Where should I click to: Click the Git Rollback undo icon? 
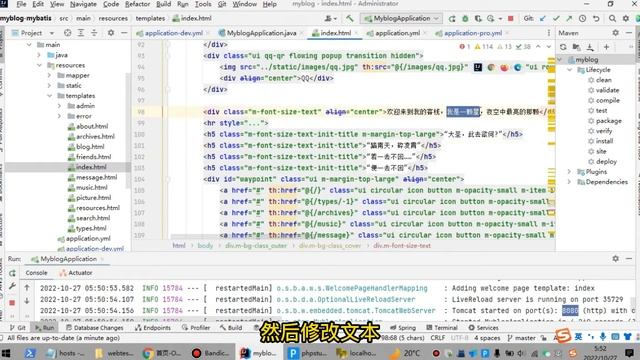[x=596, y=18]
